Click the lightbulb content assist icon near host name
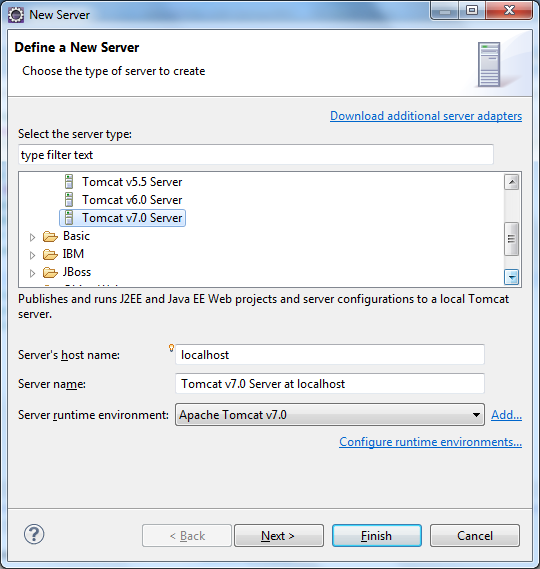The width and height of the screenshot is (540, 569). point(171,348)
